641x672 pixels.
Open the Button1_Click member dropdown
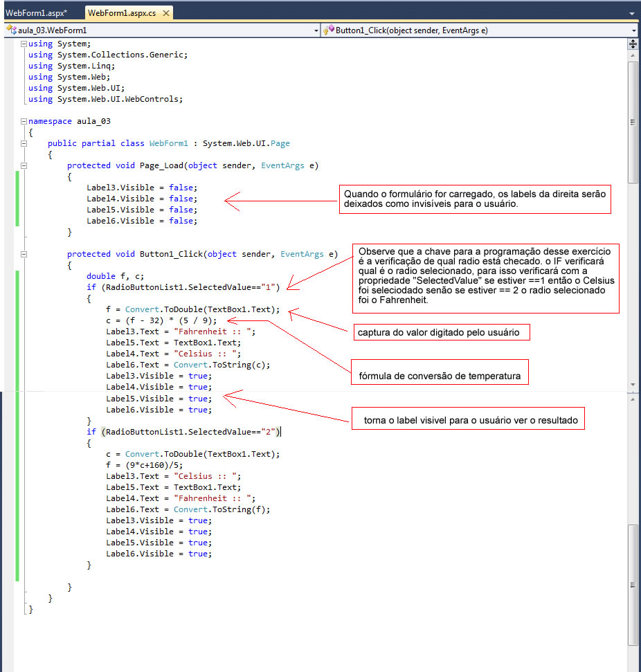pyautogui.click(x=634, y=30)
